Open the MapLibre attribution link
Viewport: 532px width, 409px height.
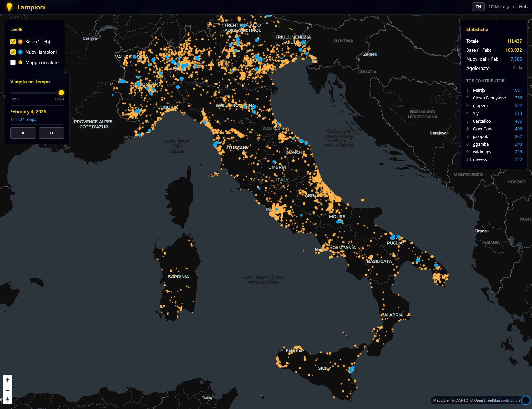(x=441, y=400)
